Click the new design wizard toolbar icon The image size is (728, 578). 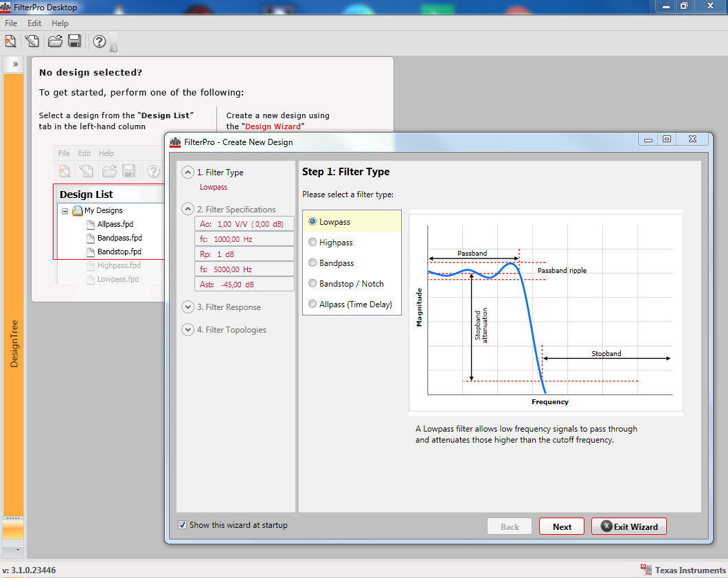point(10,41)
